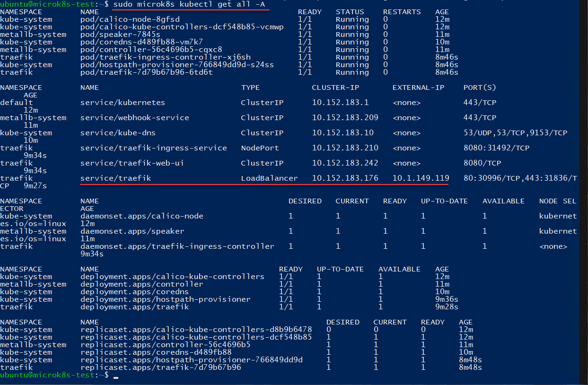Click pod/traefik-ingress-controller-xj6sh
Viewport: 588px width, 385px height.
click(x=166, y=57)
